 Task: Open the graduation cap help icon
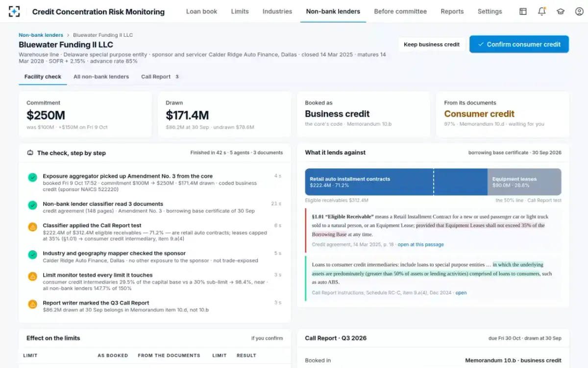(x=561, y=11)
